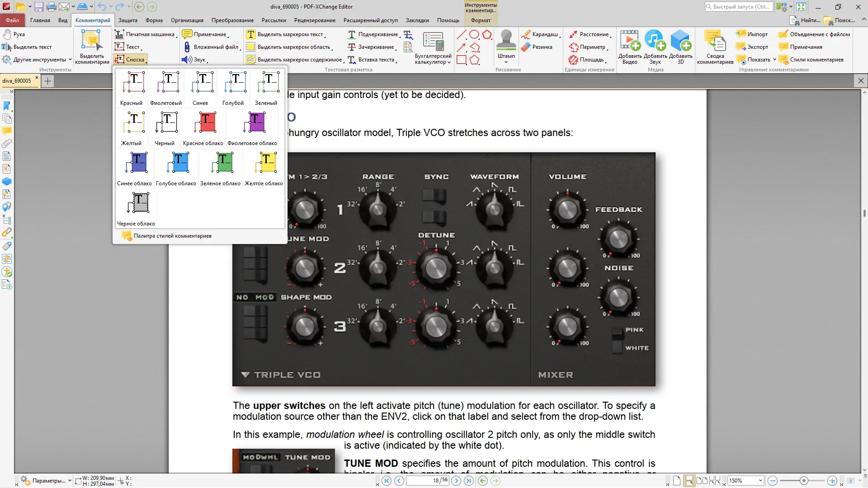Image resolution: width=868 pixels, height=488 pixels.
Task: Activate Выделить комментарии tool
Action: pyautogui.click(x=92, y=47)
